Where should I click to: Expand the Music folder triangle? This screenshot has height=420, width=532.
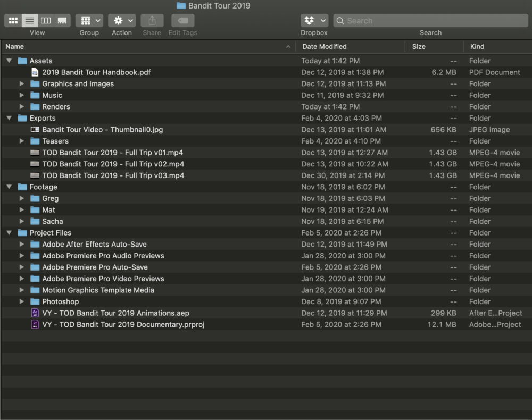click(22, 95)
